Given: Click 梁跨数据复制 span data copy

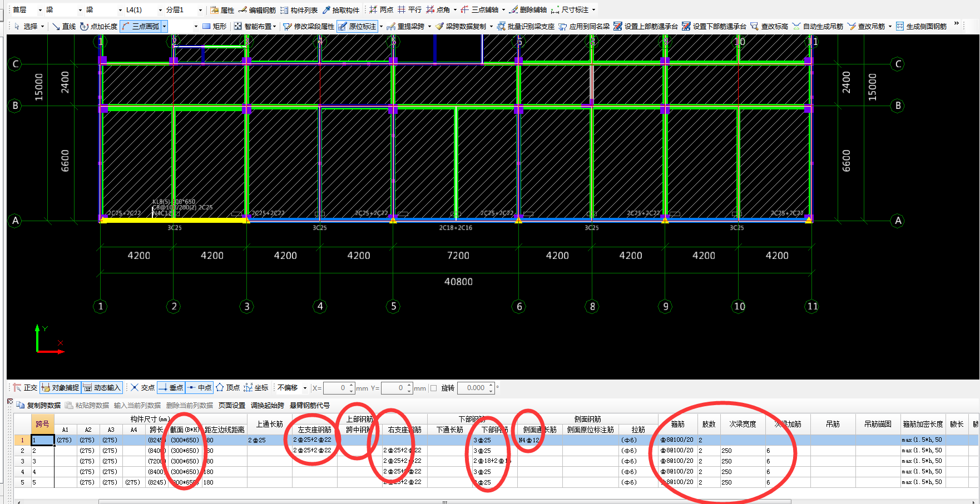Looking at the screenshot, I should click(x=461, y=26).
